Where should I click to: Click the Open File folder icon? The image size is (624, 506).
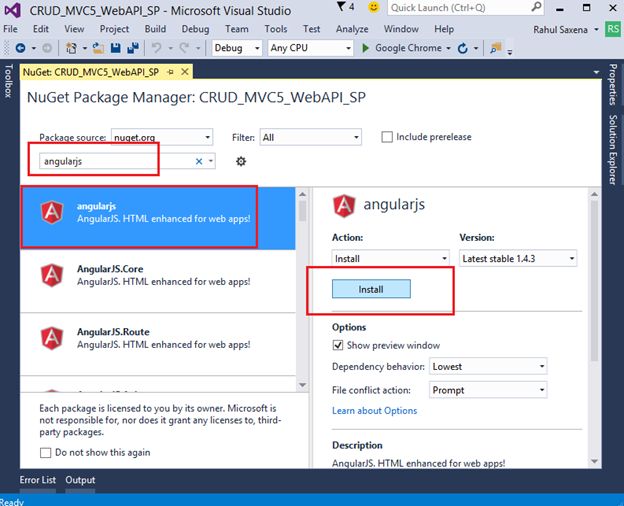coord(98,48)
